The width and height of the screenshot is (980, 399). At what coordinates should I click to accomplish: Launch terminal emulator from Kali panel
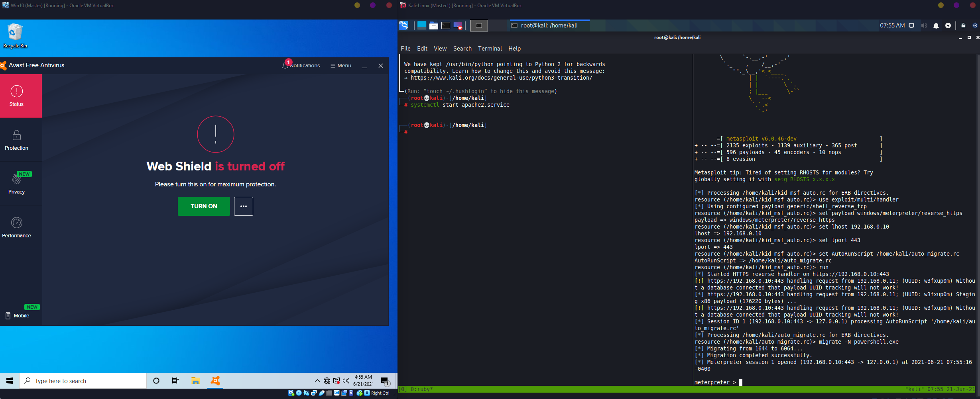(446, 25)
